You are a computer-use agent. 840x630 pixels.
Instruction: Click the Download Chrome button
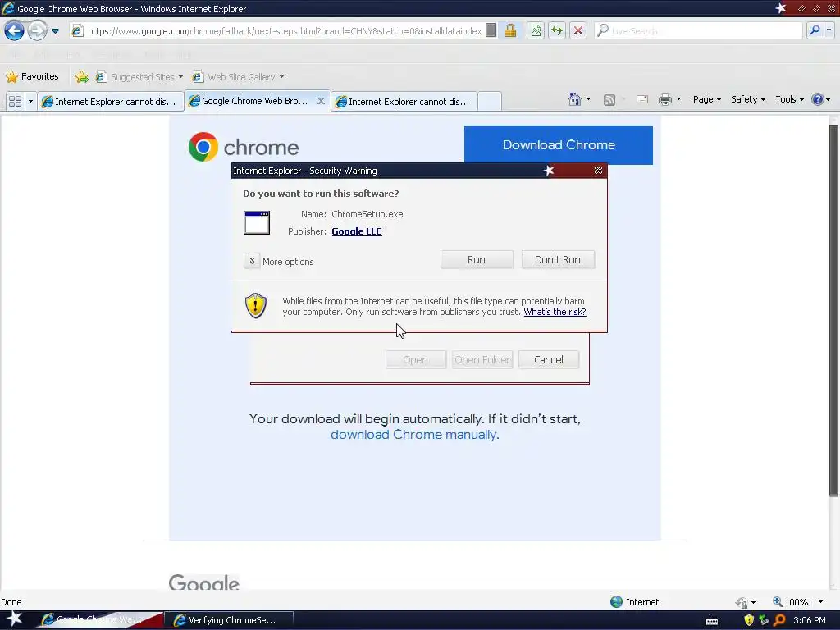[558, 144]
